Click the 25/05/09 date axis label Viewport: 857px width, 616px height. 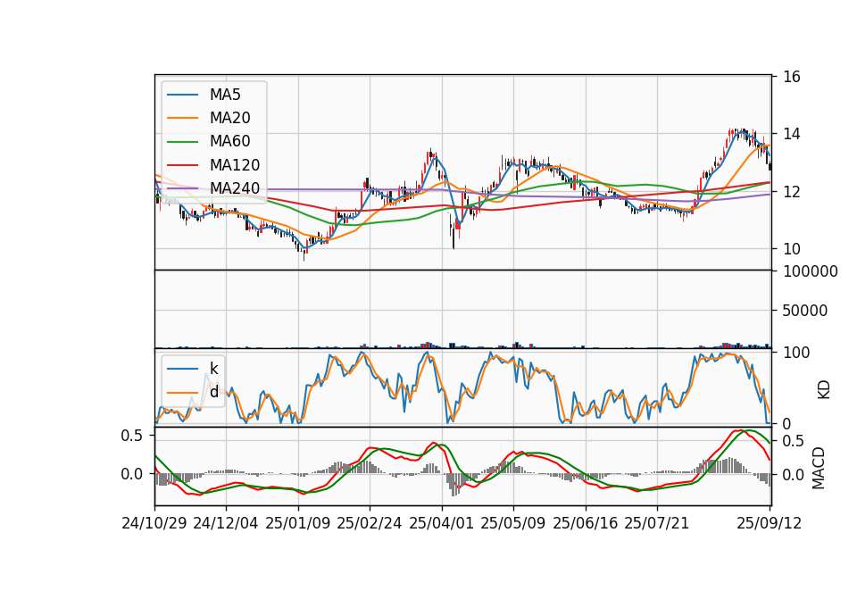coord(512,523)
